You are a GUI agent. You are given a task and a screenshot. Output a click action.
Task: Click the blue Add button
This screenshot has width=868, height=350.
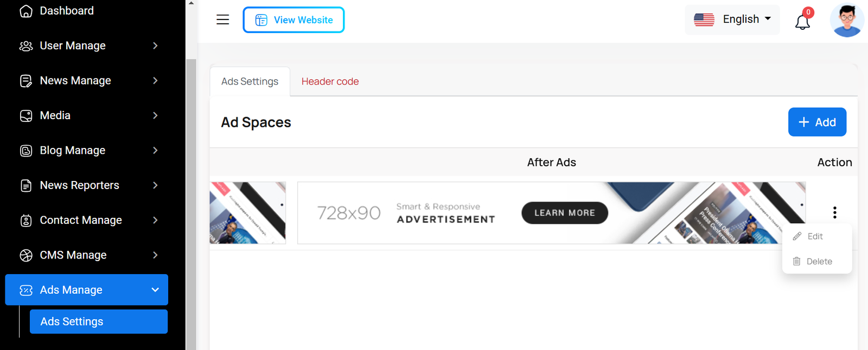[817, 122]
